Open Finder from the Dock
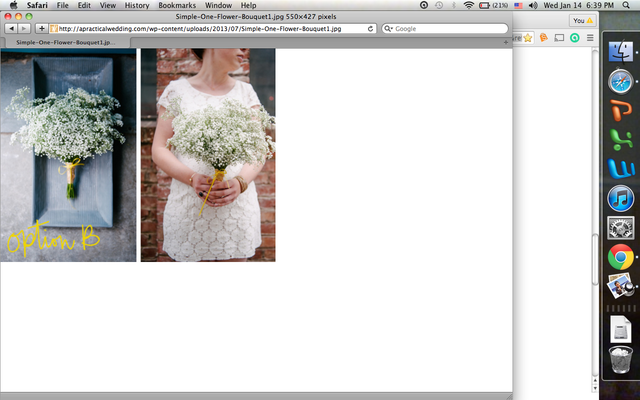The height and width of the screenshot is (400, 640). pos(621,51)
